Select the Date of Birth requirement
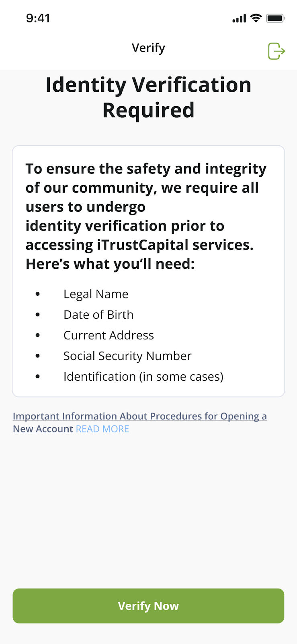 click(98, 315)
